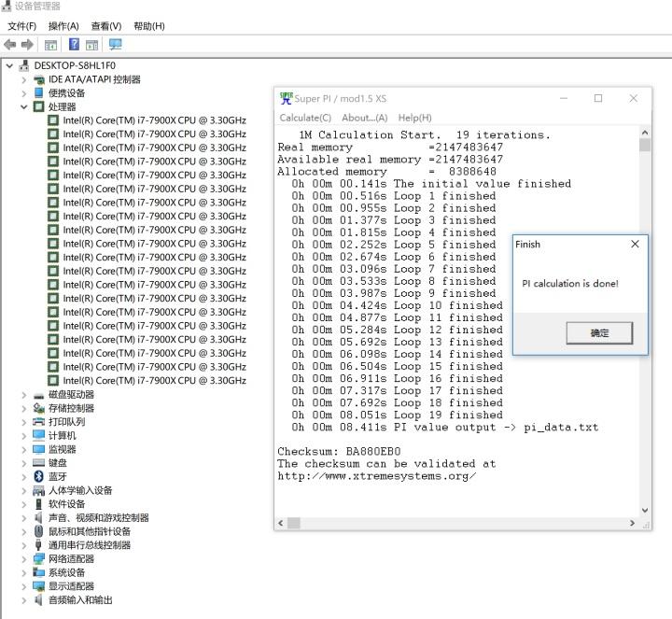Select the monitors (监视器) icon
The height and width of the screenshot is (619, 672).
click(38, 449)
